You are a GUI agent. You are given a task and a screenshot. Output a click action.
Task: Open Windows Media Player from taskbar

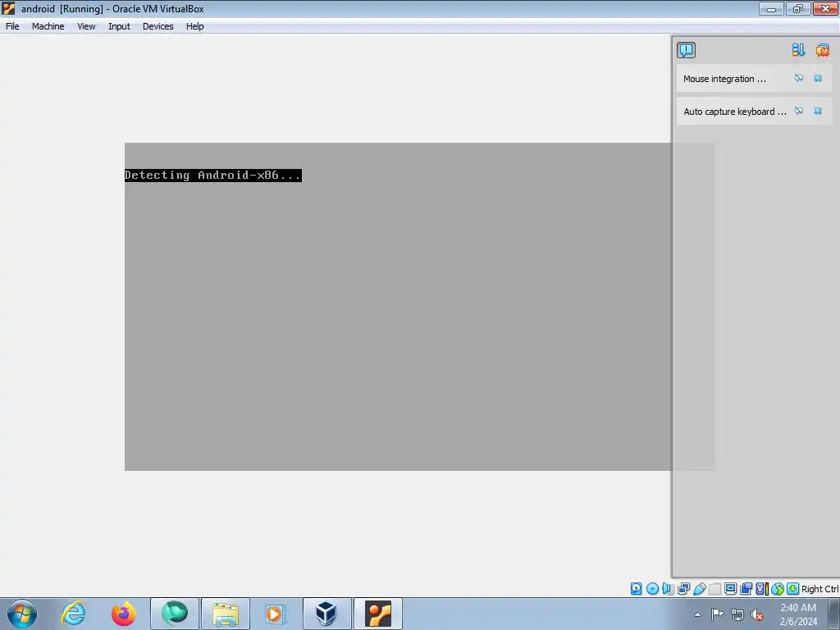[x=276, y=614]
